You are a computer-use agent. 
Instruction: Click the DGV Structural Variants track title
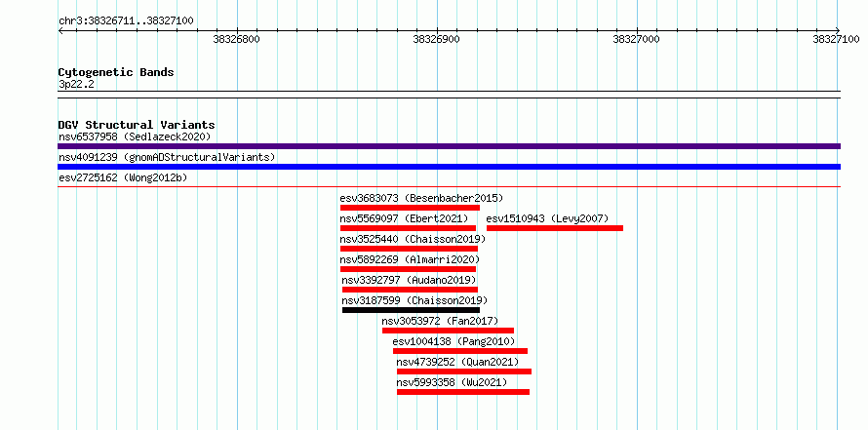click(137, 125)
